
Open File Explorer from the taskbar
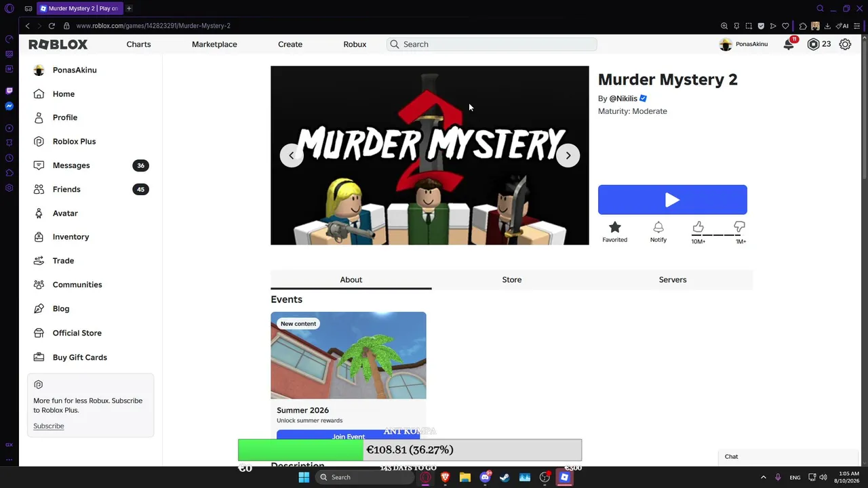pos(465,477)
